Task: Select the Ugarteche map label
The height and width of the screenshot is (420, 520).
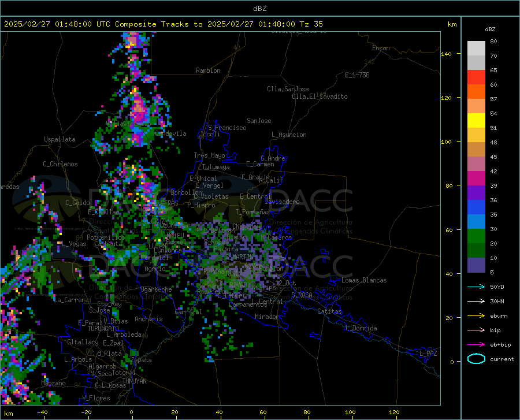Action: 156,289
